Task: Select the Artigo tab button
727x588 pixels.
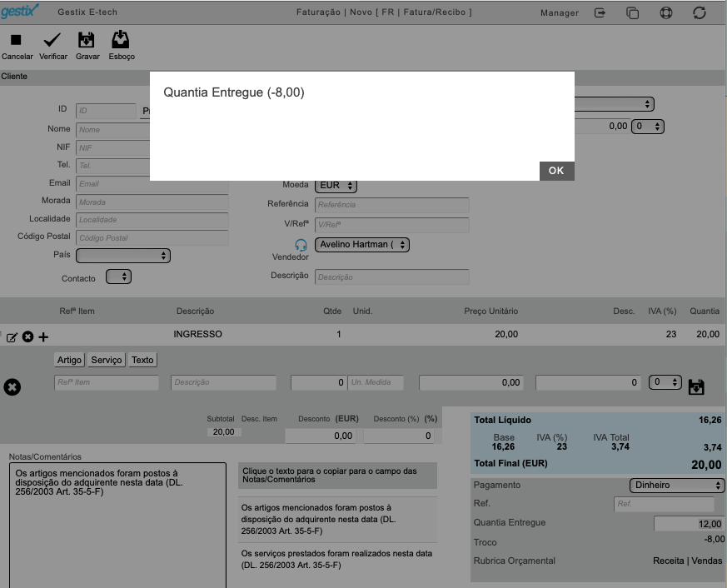Action: [x=70, y=360]
